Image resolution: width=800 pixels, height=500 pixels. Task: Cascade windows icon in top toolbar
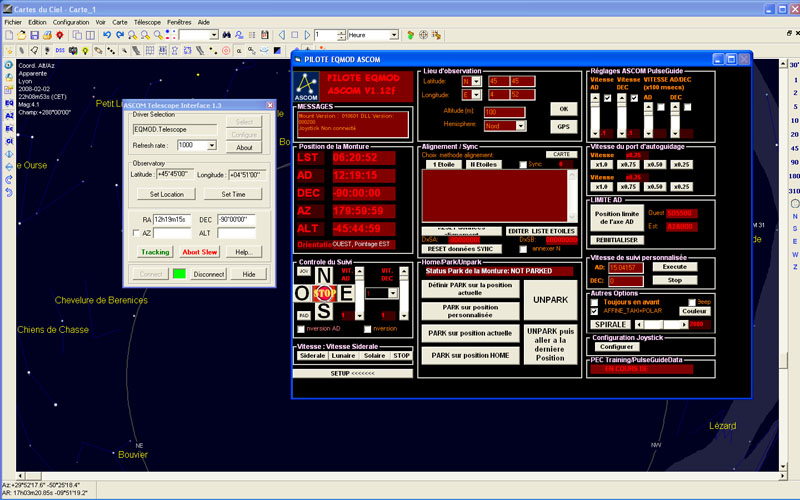click(77, 35)
